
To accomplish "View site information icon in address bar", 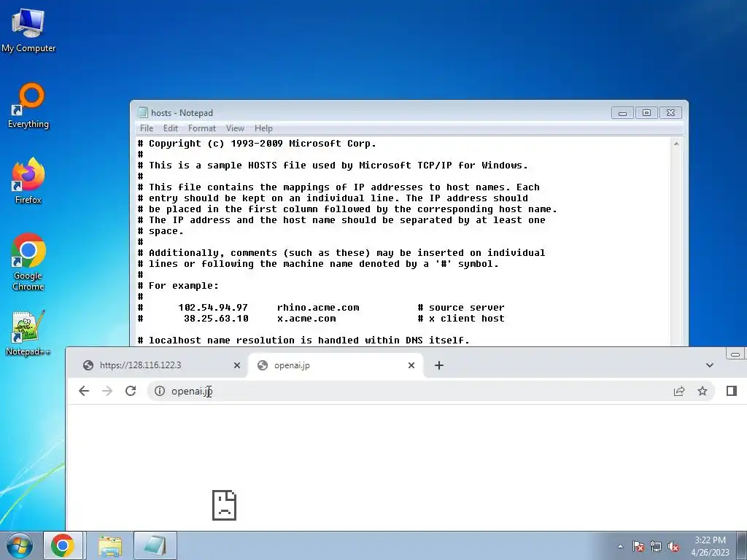I will (x=160, y=391).
